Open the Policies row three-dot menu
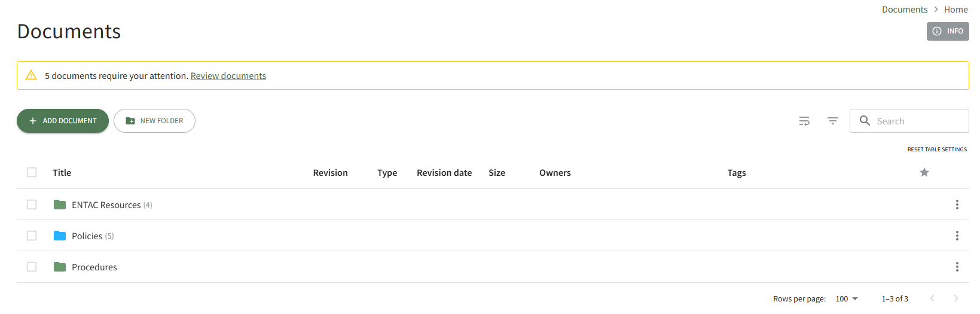 pyautogui.click(x=957, y=236)
